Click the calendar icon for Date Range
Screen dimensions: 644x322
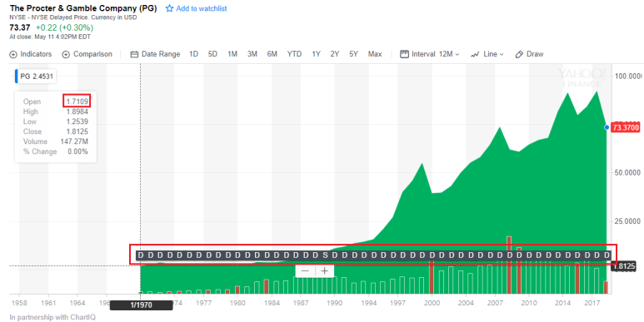(134, 54)
